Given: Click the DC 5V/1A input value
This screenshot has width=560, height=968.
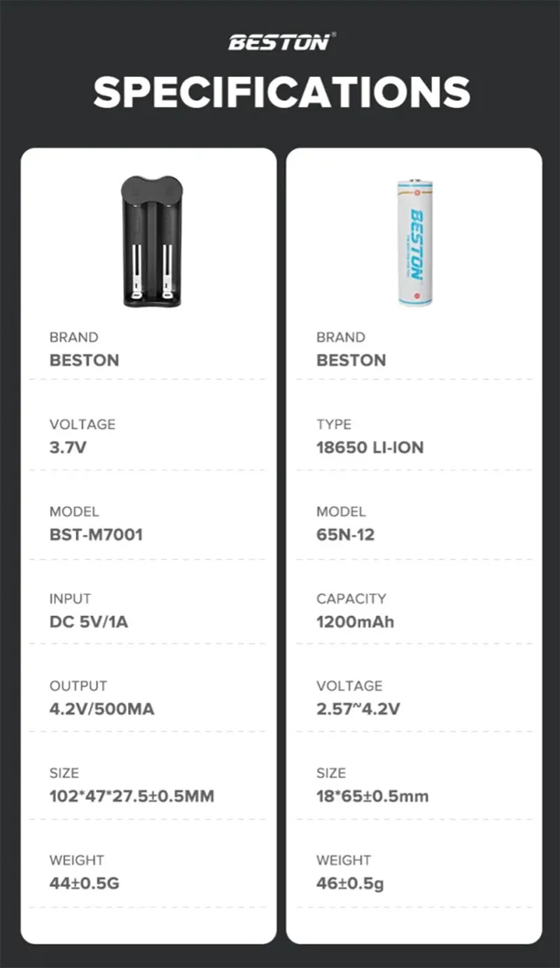Looking at the screenshot, I should click(88, 622).
